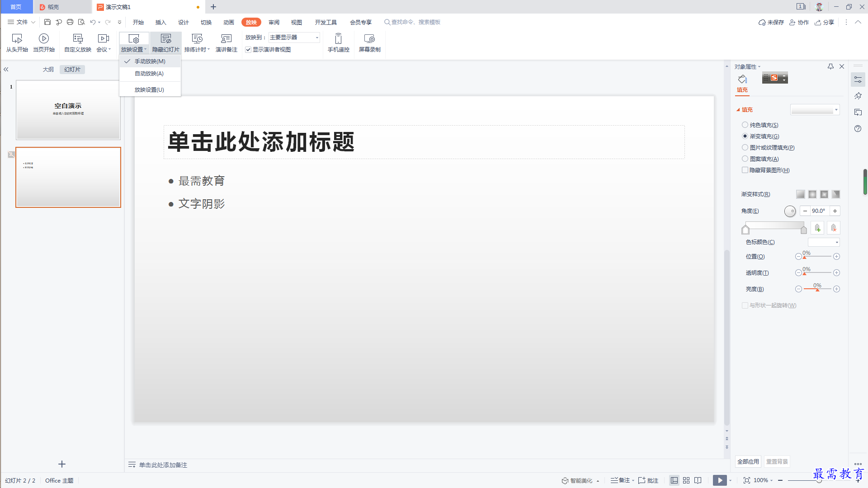Click the 角度 angle dial

790,211
